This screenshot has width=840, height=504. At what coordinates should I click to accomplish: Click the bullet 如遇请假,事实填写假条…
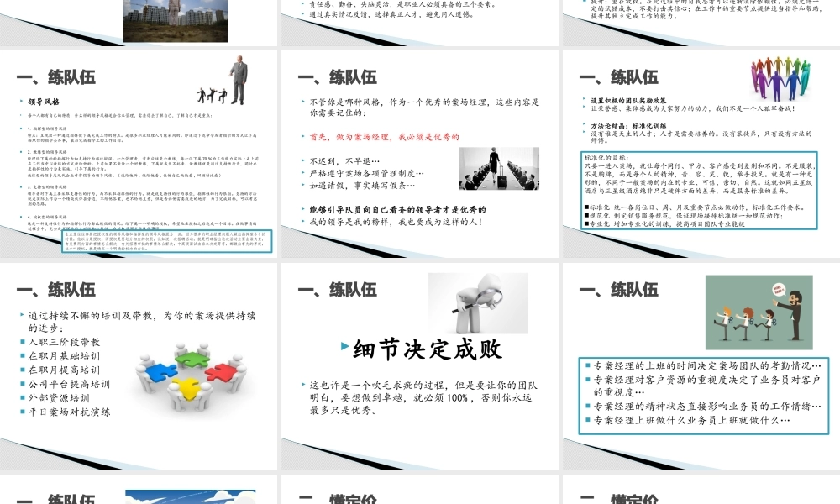coord(362,186)
